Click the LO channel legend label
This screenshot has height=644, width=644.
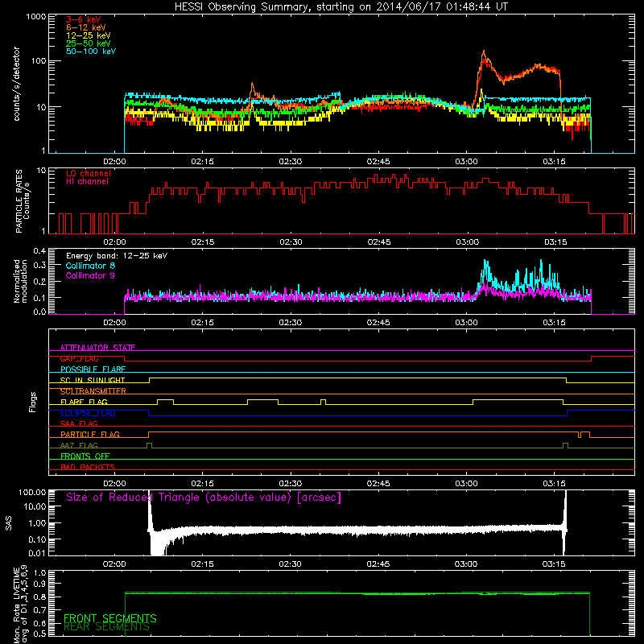coord(89,173)
